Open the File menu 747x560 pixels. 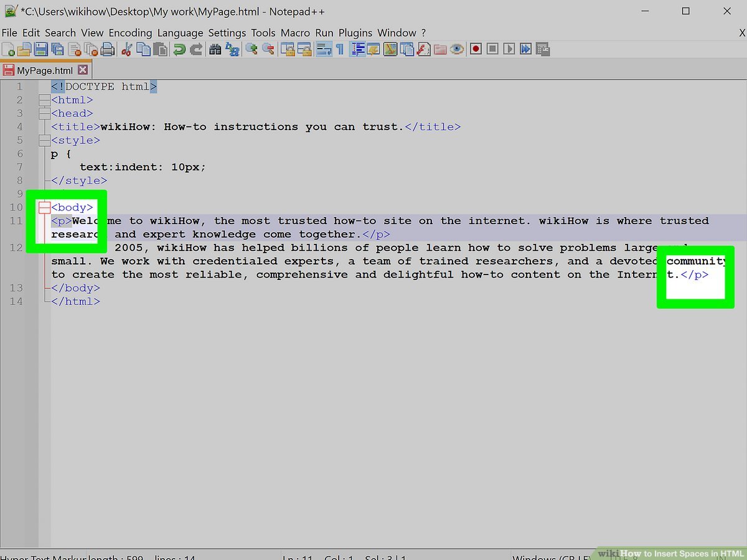9,33
